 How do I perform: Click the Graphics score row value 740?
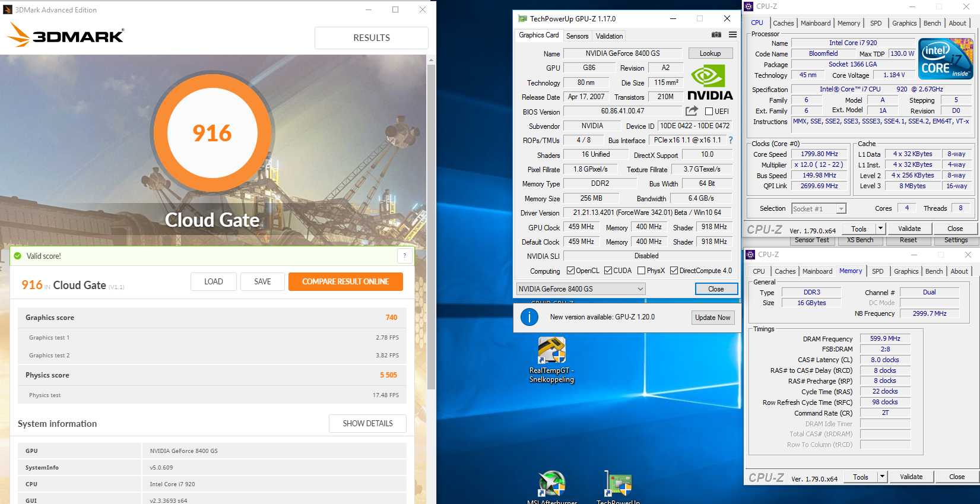pos(391,318)
